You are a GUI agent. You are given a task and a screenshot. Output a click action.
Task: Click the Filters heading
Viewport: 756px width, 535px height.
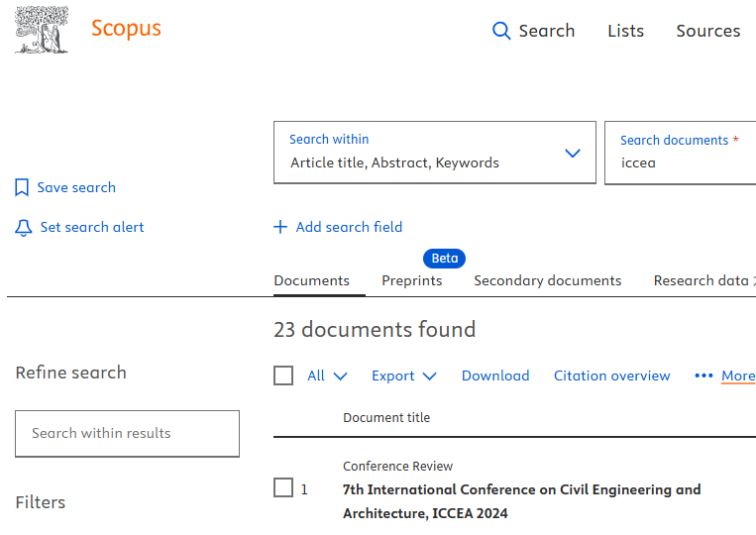click(41, 502)
